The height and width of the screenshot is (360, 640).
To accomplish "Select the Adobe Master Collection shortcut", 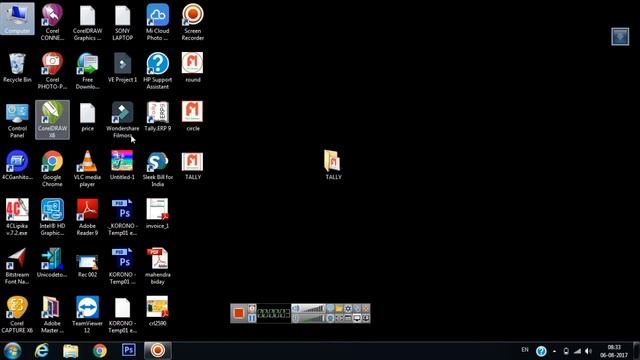I will tap(52, 315).
